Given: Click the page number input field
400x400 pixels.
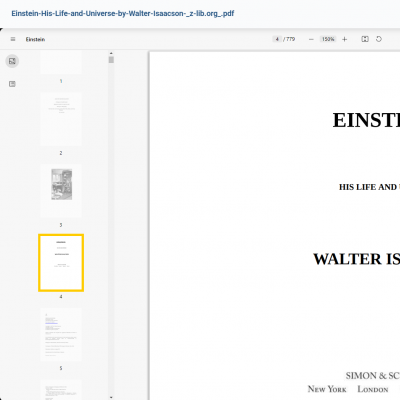Looking at the screenshot, I should coord(277,39).
